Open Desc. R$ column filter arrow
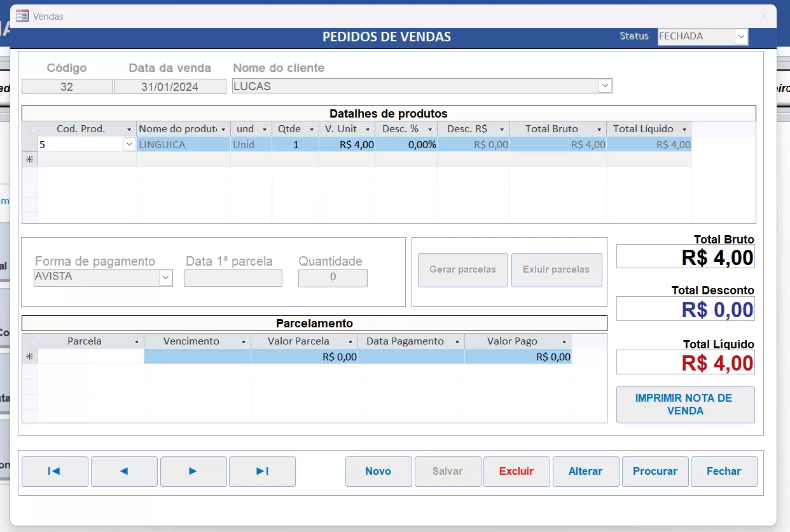Viewport: 790px width, 532px height. (502, 130)
